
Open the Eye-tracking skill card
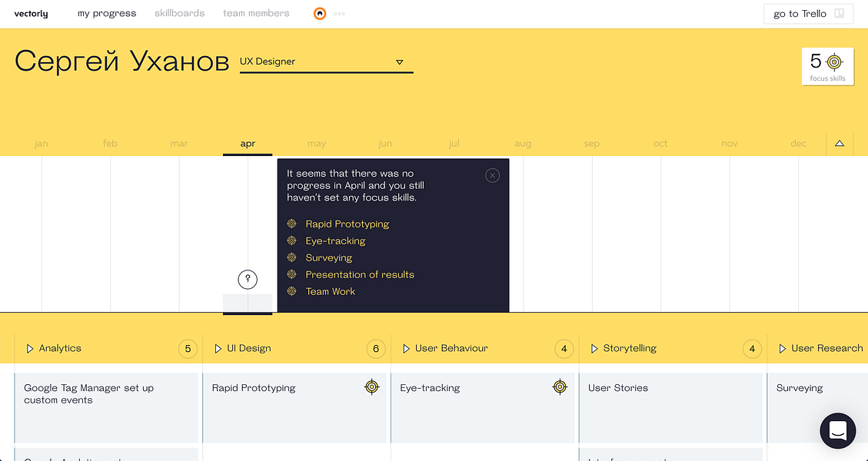[483, 408]
